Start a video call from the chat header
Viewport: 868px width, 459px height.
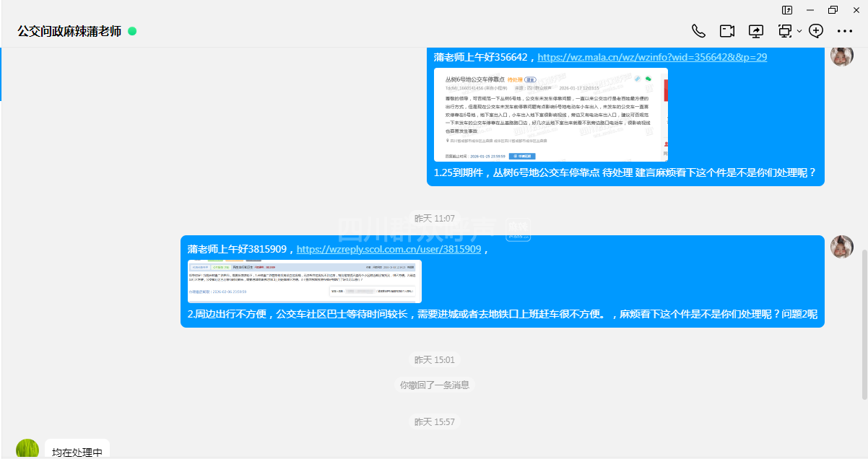pyautogui.click(x=726, y=31)
